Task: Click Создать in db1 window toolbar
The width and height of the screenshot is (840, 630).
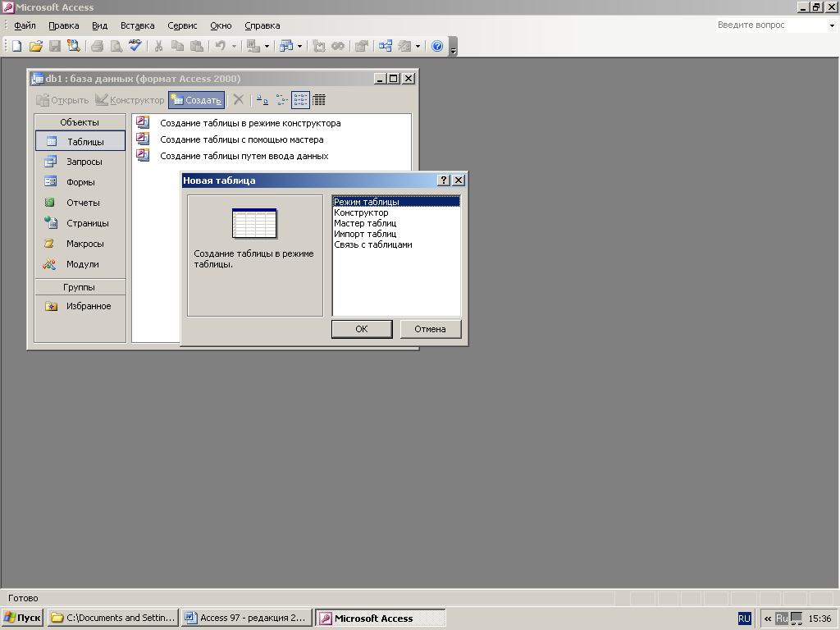Action: tap(196, 99)
